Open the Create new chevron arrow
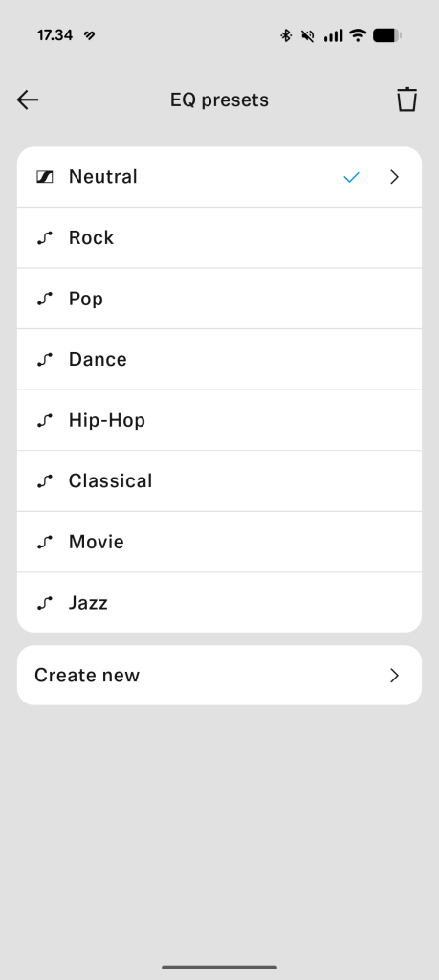Viewport: 439px width, 980px height. tap(394, 675)
